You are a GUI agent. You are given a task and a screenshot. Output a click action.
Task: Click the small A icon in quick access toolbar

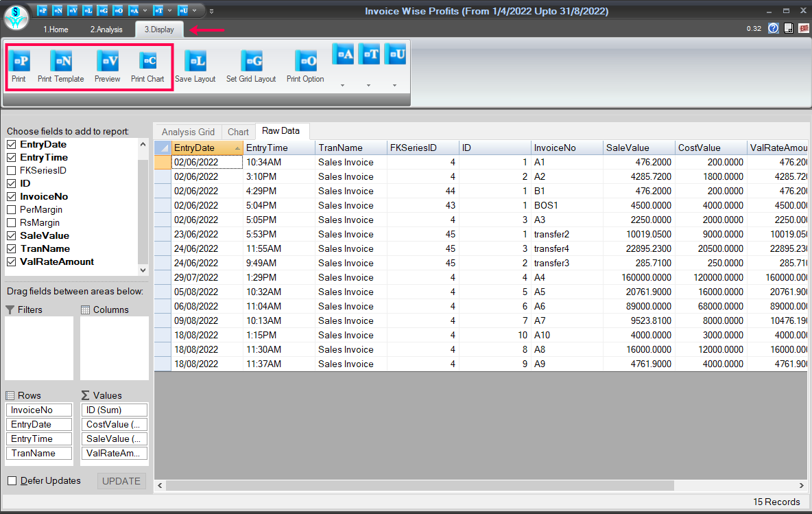tap(134, 10)
